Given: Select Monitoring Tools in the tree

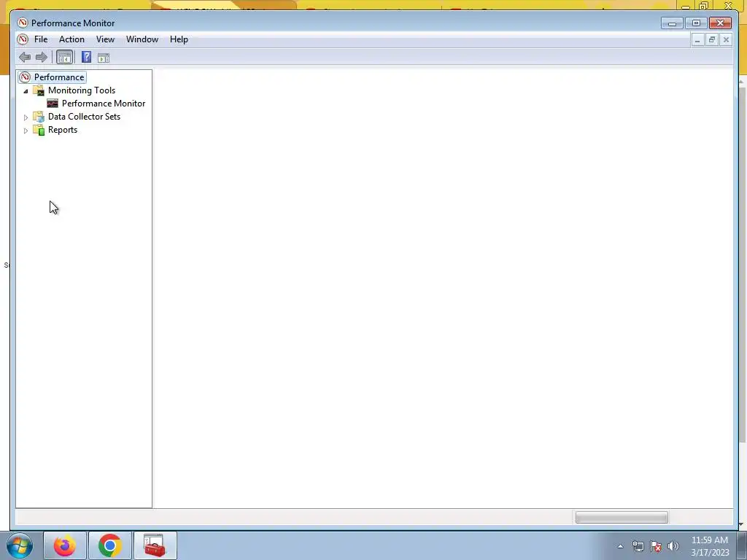Looking at the screenshot, I should [x=82, y=90].
